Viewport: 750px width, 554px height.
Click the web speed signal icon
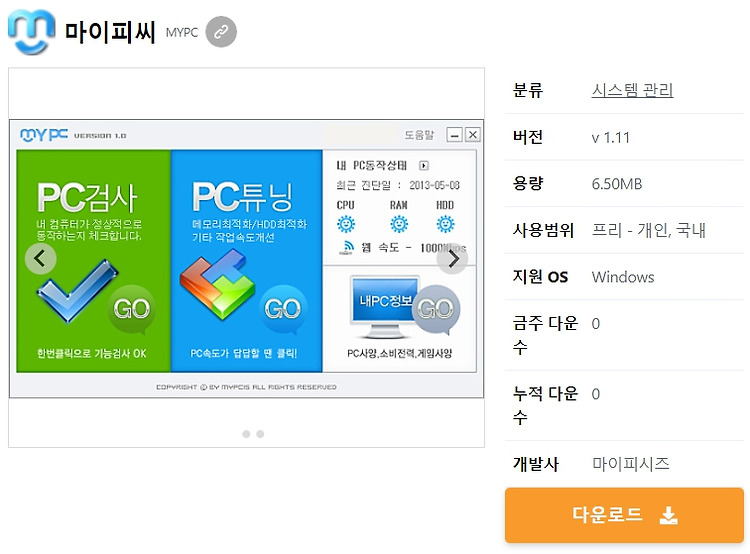coord(346,247)
